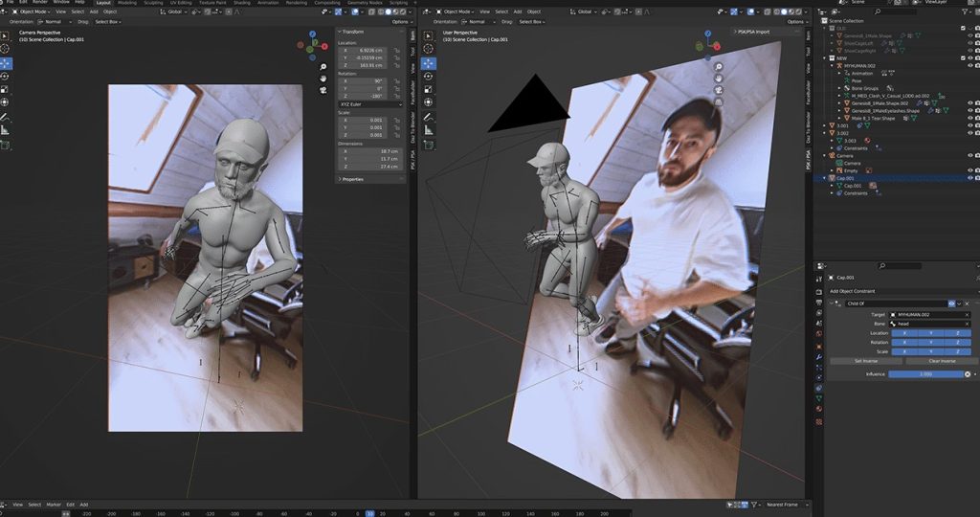Image resolution: width=980 pixels, height=517 pixels.
Task: Toggle Child Of constraint viewport visibility
Action: (x=951, y=303)
